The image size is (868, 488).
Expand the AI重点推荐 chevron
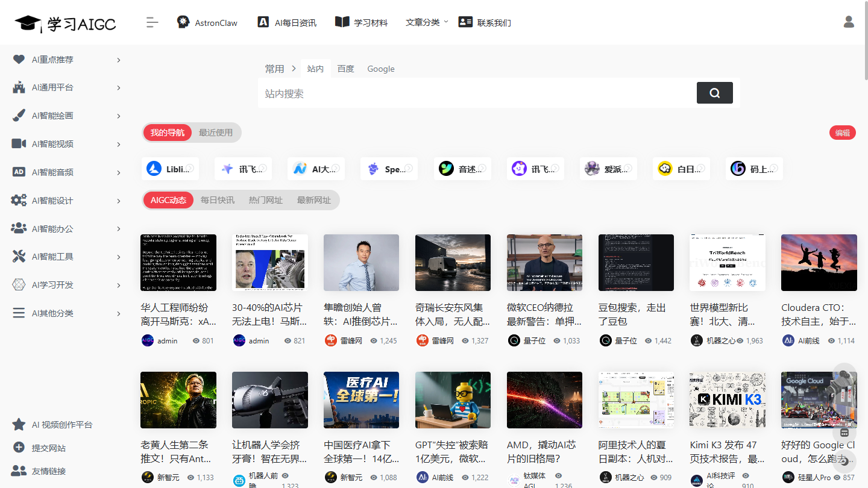pos(119,60)
